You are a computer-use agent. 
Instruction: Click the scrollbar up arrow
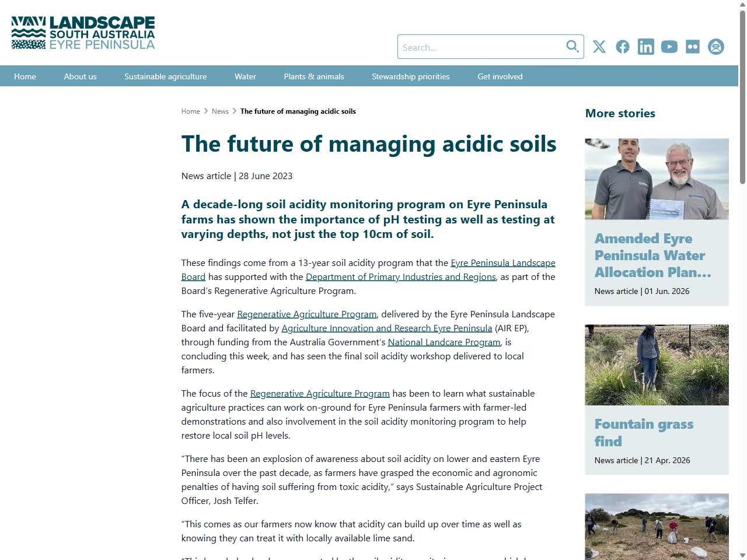point(742,5)
